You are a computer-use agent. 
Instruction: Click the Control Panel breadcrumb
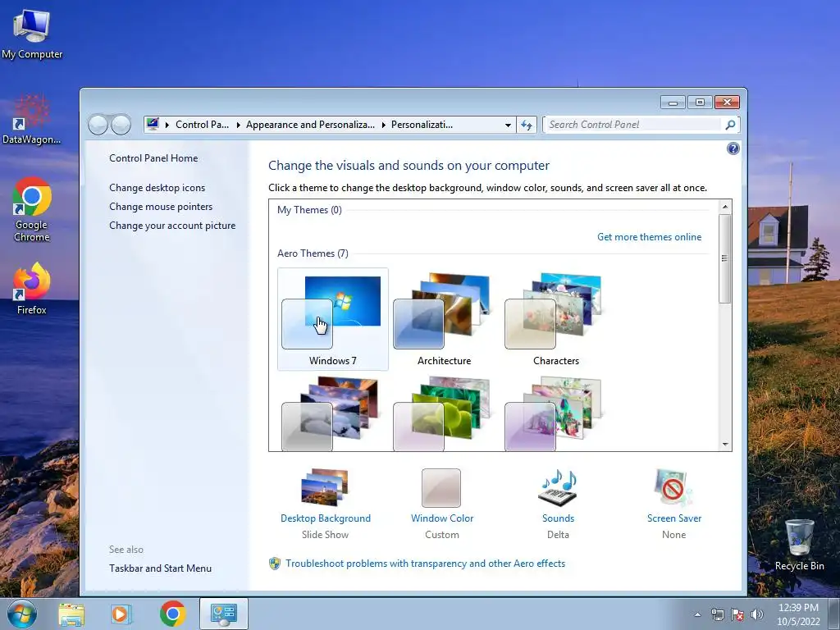tap(202, 125)
